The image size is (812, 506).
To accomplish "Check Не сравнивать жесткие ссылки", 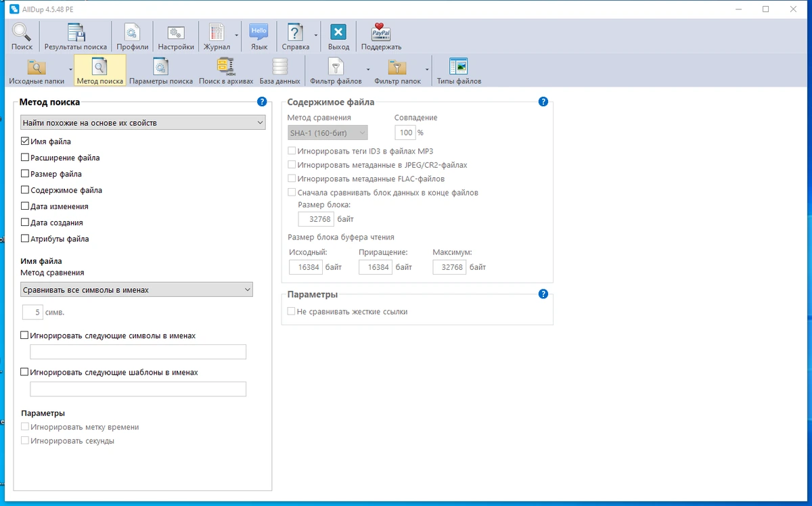I will 292,312.
